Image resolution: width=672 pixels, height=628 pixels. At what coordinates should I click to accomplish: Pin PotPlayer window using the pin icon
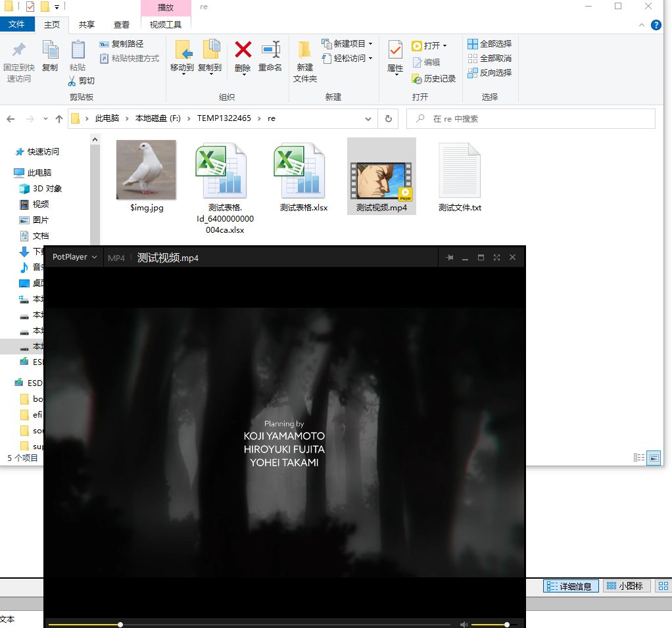pyautogui.click(x=450, y=257)
